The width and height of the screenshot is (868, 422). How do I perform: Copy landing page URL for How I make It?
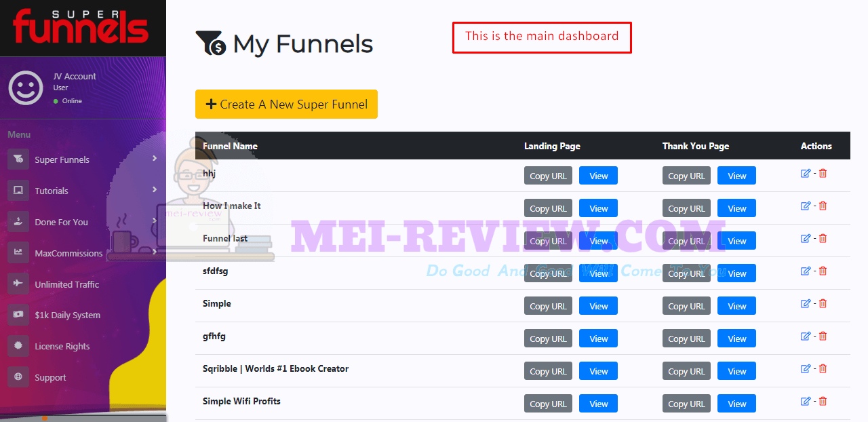[548, 208]
